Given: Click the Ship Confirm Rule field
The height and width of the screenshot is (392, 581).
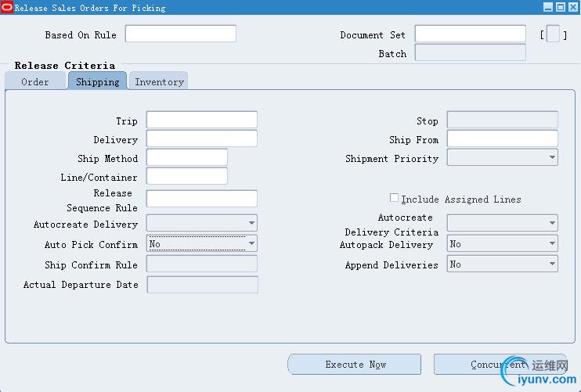Looking at the screenshot, I should [202, 264].
